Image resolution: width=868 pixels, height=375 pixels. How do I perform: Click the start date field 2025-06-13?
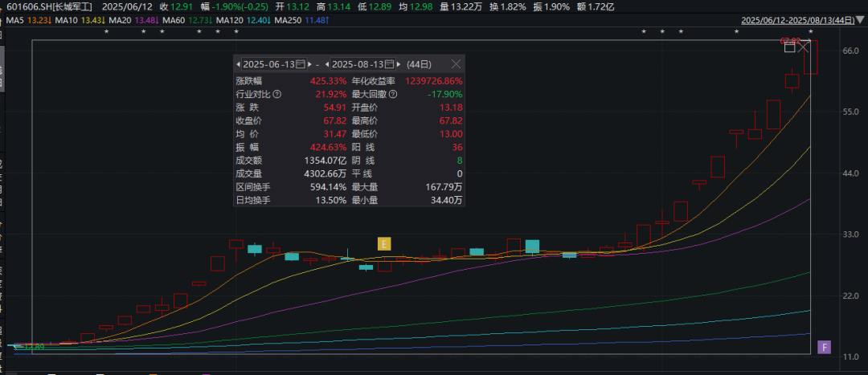pyautogui.click(x=268, y=63)
